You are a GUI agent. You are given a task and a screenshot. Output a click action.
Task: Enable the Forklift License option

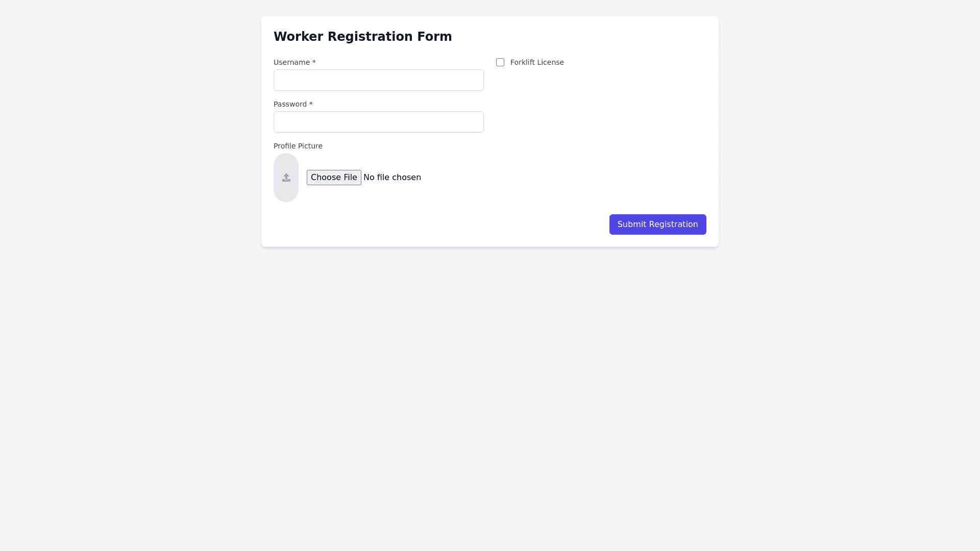tap(500, 62)
